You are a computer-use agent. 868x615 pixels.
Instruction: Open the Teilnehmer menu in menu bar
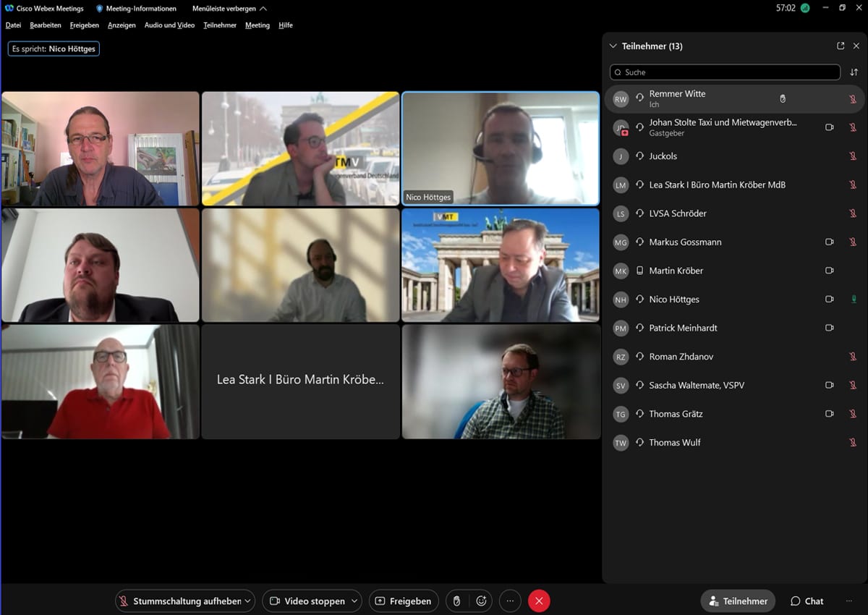[x=220, y=25]
